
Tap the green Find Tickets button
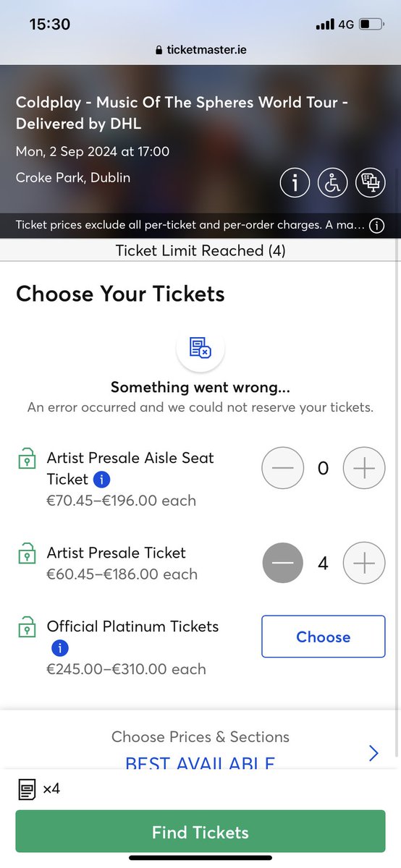coord(200,833)
